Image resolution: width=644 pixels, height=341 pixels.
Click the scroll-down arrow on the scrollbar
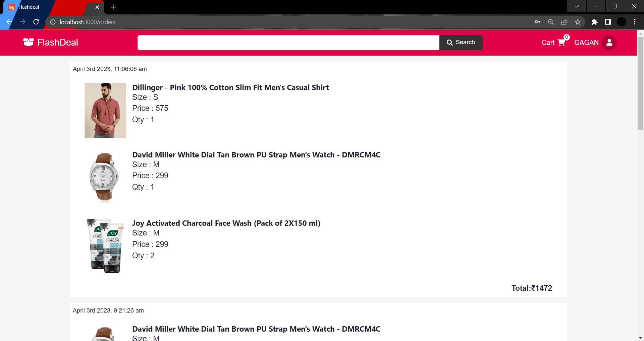click(x=640, y=338)
